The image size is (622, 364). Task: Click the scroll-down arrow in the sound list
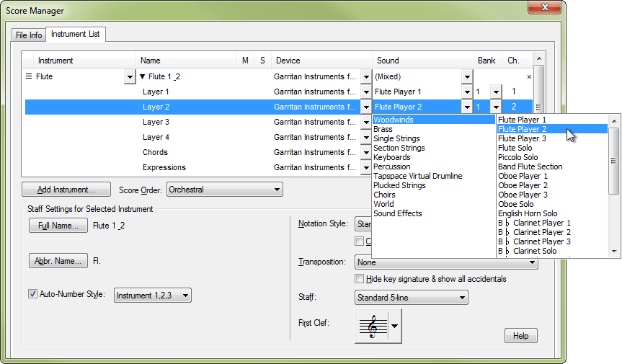click(614, 251)
